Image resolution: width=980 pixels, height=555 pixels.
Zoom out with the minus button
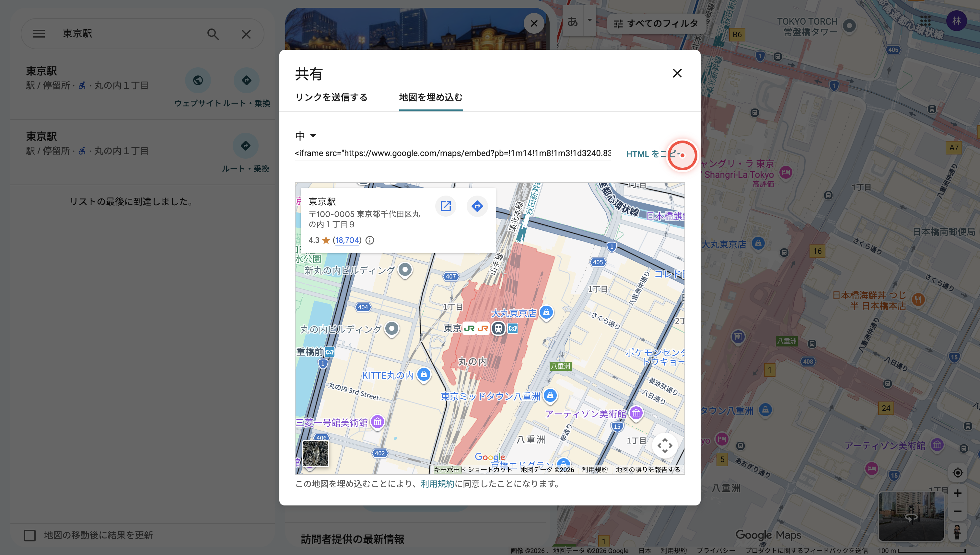(x=958, y=511)
